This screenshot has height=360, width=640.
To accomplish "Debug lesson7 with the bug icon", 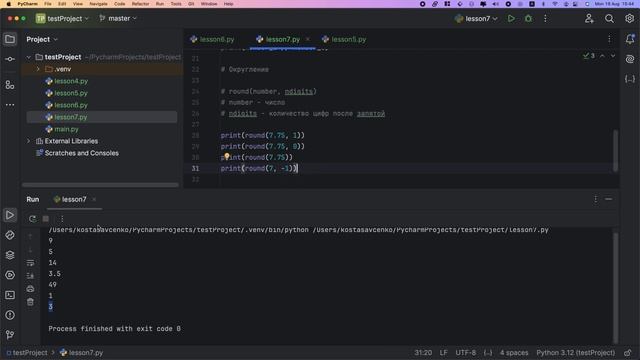I will (528, 19).
